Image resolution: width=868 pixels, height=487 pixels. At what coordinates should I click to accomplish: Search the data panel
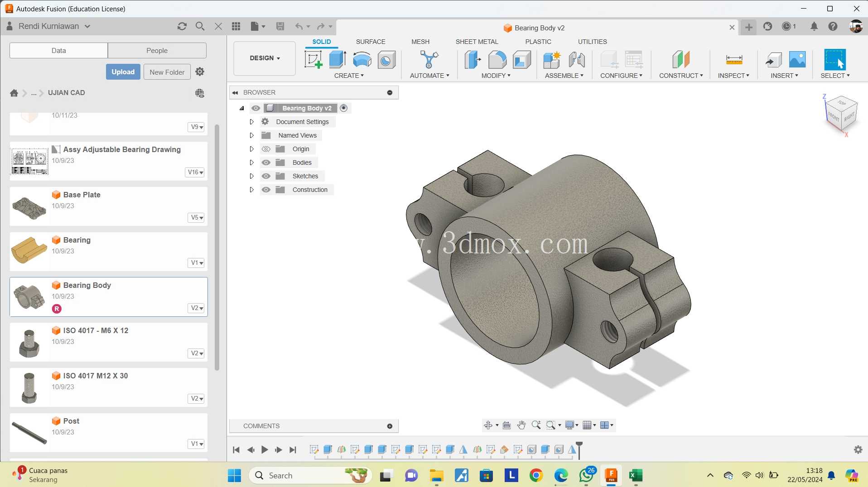(x=200, y=26)
